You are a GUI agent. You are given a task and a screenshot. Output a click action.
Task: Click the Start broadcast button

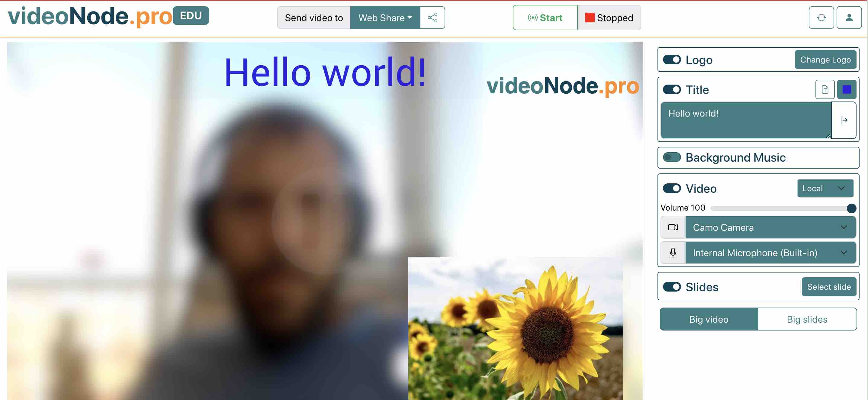click(544, 18)
